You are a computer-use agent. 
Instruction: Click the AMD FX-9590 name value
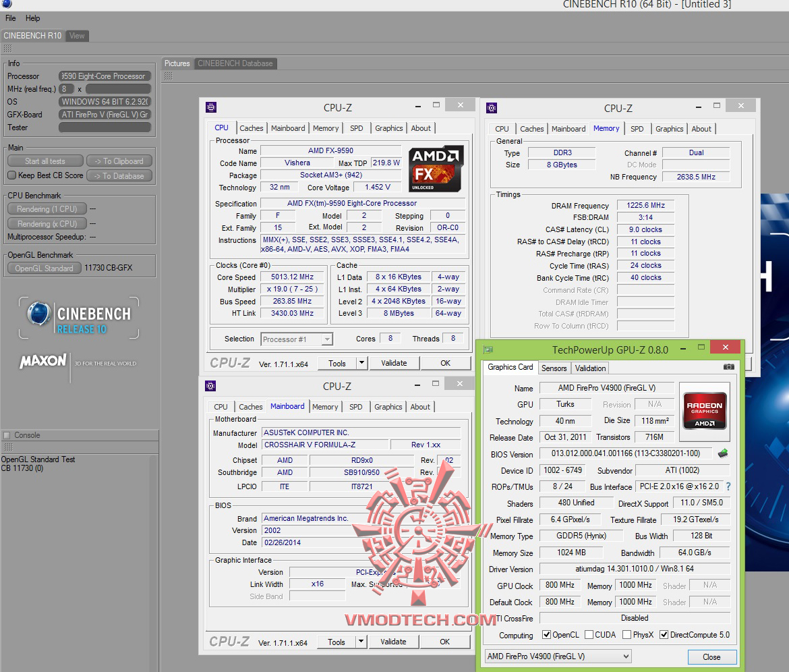click(330, 150)
